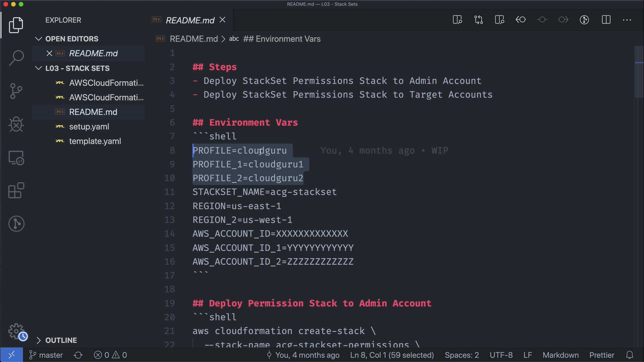Click Spaces: 2 indentation setting
Image resolution: width=644 pixels, height=362 pixels.
click(462, 355)
